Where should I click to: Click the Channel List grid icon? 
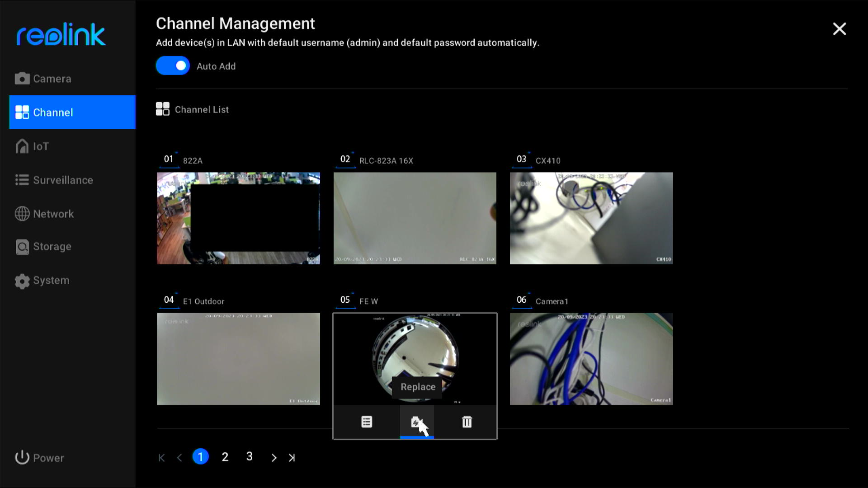click(x=163, y=109)
